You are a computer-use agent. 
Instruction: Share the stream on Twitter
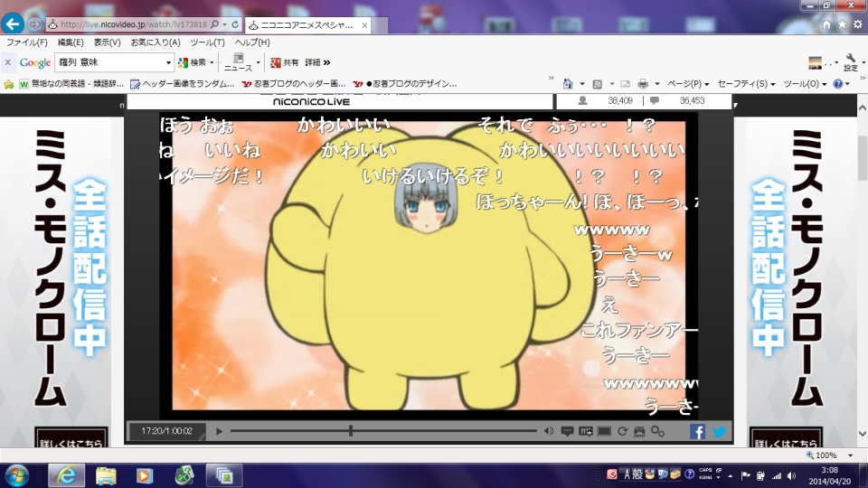719,432
